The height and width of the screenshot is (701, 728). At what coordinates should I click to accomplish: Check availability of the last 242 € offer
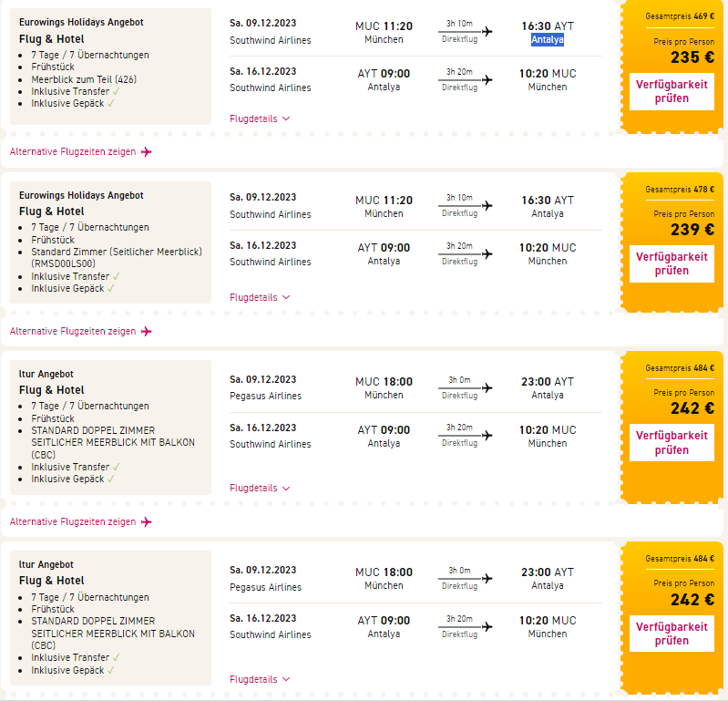pyautogui.click(x=672, y=634)
